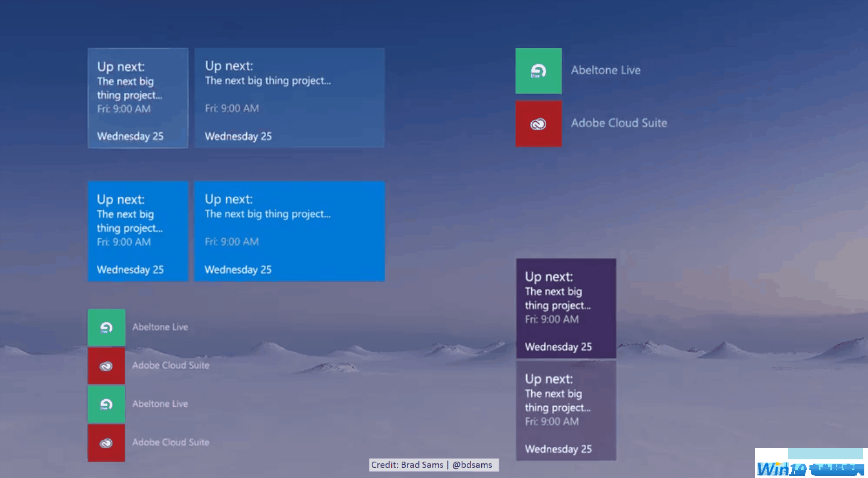Viewport: 868px width, 478px height.
Task: Select the wide solid blue 'Up next' tile
Action: point(289,231)
